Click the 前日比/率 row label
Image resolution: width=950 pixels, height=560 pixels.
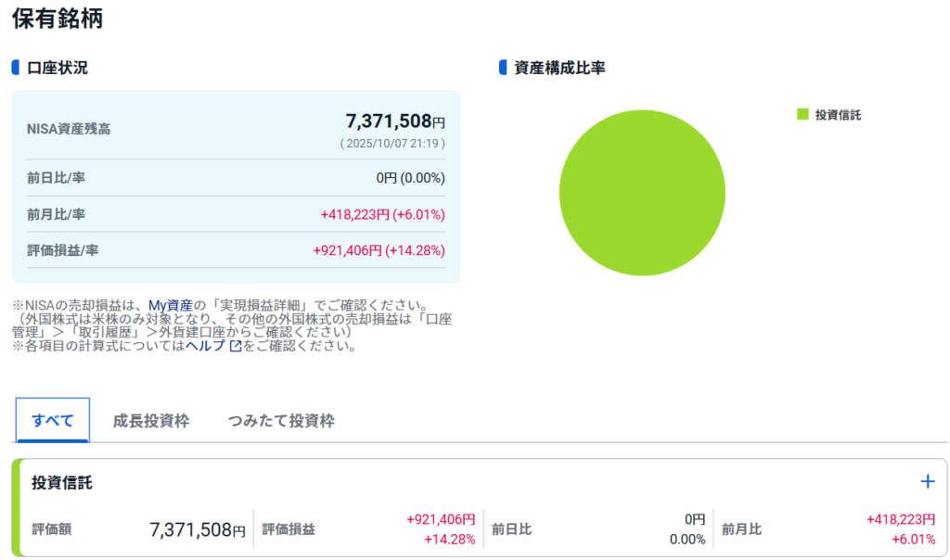(x=56, y=178)
